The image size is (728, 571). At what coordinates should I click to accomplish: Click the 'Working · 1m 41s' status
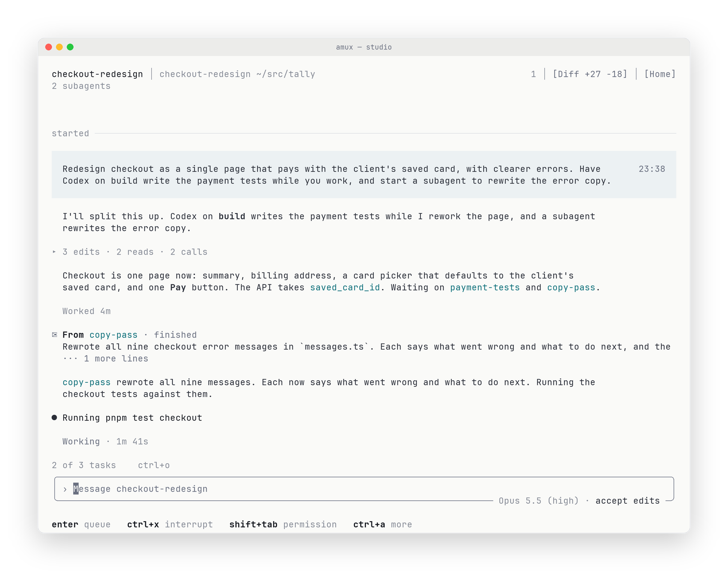[x=106, y=441]
